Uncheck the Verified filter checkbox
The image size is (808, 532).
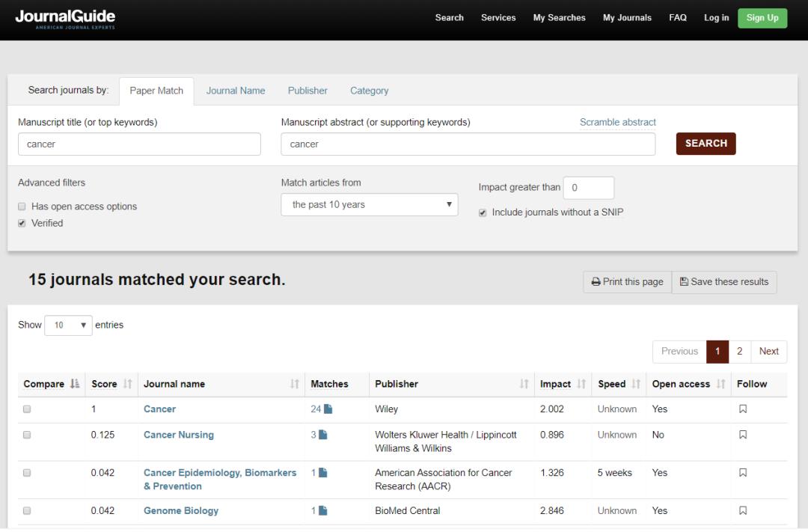click(x=22, y=223)
